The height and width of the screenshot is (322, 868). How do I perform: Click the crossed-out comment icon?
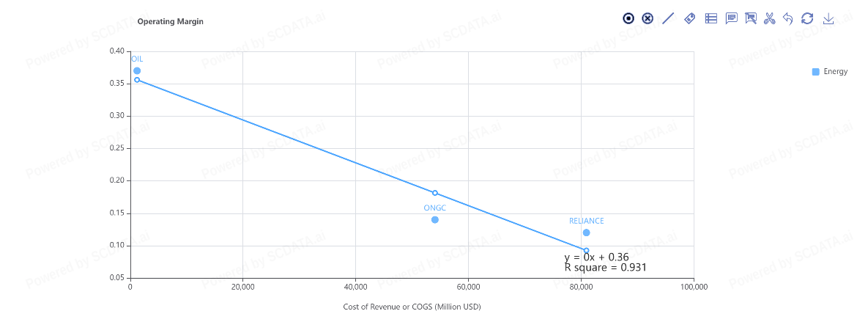(750, 18)
